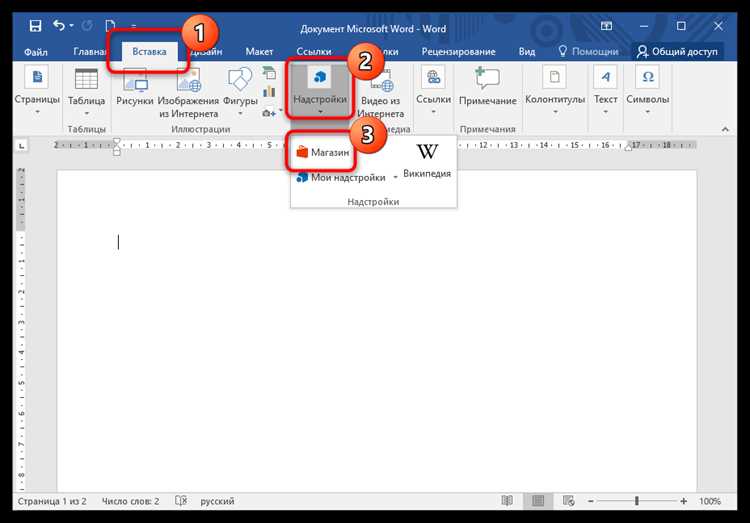
Task: Expand the Страницы group
Action: pos(37,93)
